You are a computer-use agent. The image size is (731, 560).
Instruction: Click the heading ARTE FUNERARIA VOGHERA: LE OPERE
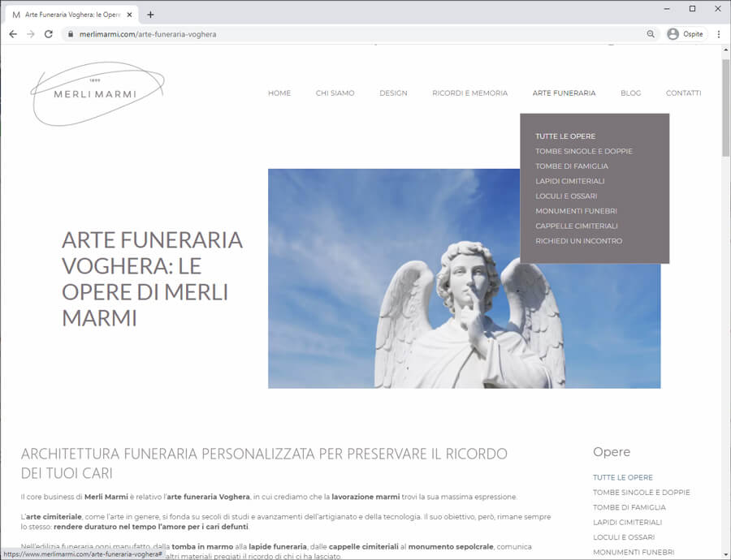click(x=152, y=278)
